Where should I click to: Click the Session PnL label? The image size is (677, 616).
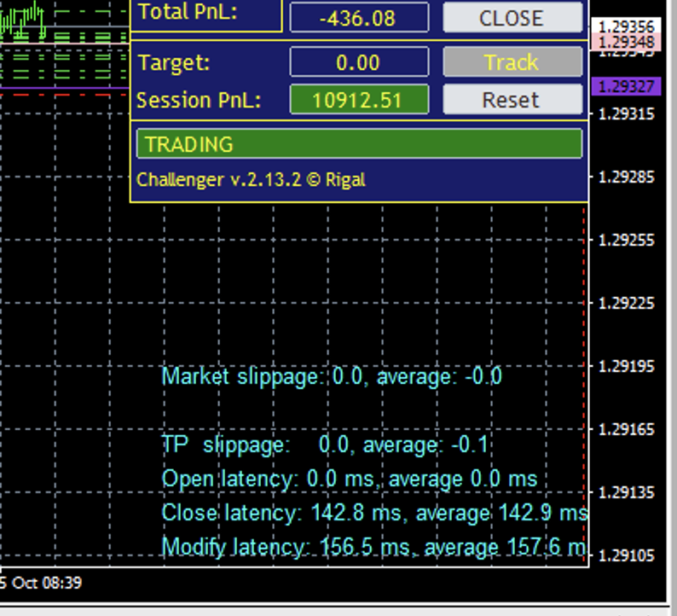(199, 100)
